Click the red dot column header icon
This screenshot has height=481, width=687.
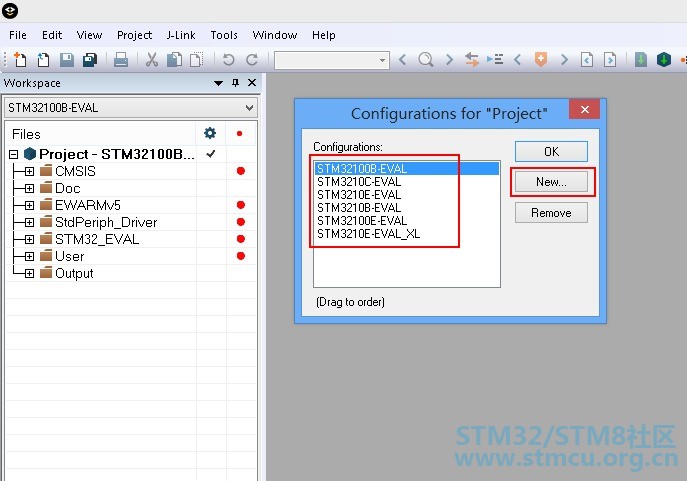coord(239,133)
